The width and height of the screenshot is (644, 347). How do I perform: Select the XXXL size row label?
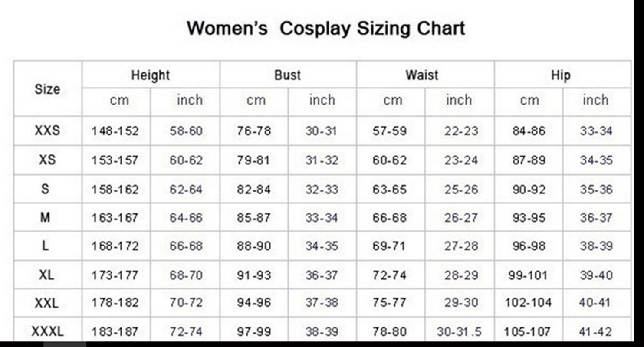[x=47, y=332]
